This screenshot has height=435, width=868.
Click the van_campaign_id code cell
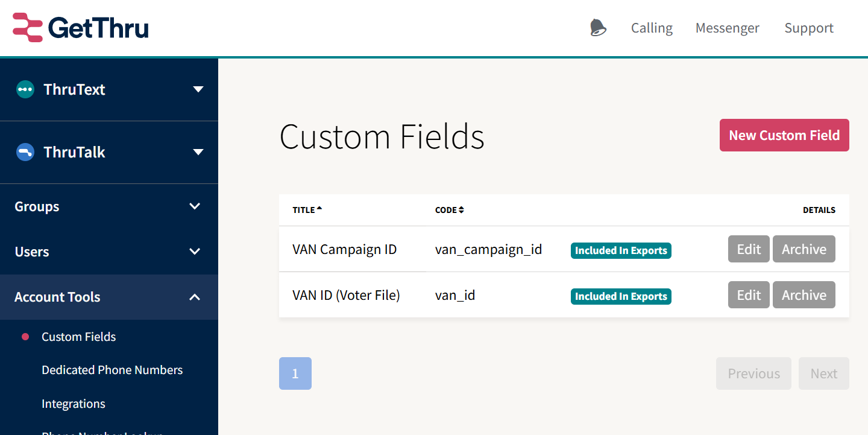tap(489, 249)
